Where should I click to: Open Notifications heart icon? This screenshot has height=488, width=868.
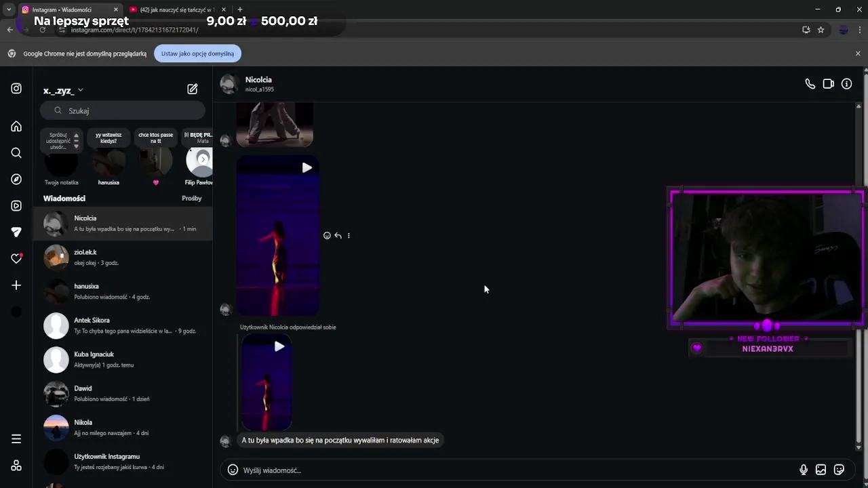tap(16, 259)
